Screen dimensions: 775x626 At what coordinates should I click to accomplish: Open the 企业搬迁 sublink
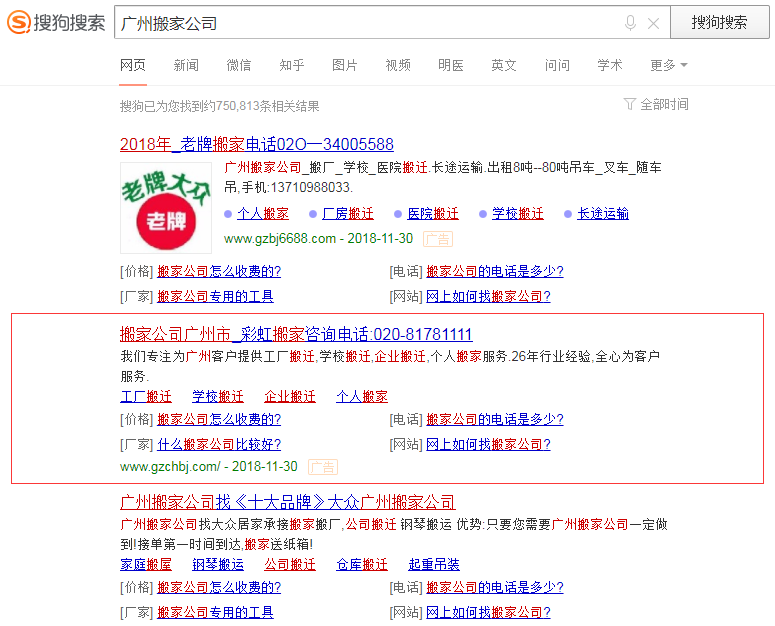(290, 396)
